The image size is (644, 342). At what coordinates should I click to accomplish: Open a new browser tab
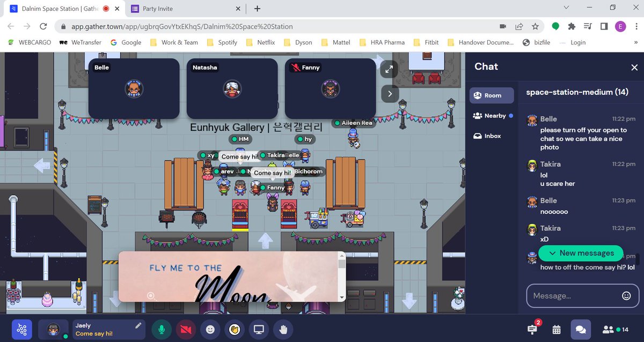point(258,9)
